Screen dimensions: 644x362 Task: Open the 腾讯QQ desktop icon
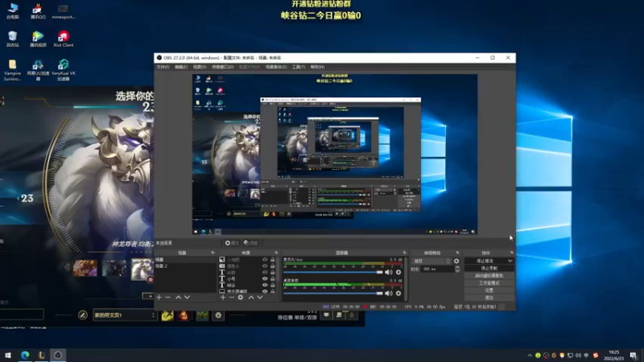coord(38,11)
